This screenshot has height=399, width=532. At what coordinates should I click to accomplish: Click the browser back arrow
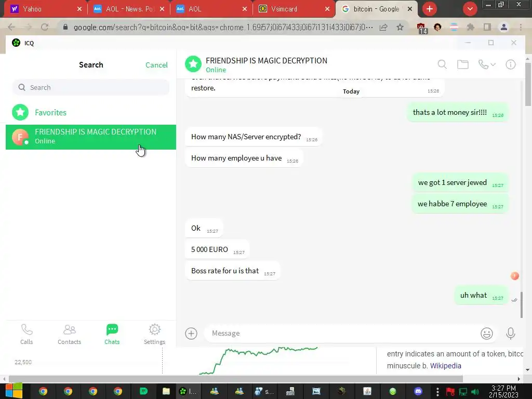coord(11,27)
